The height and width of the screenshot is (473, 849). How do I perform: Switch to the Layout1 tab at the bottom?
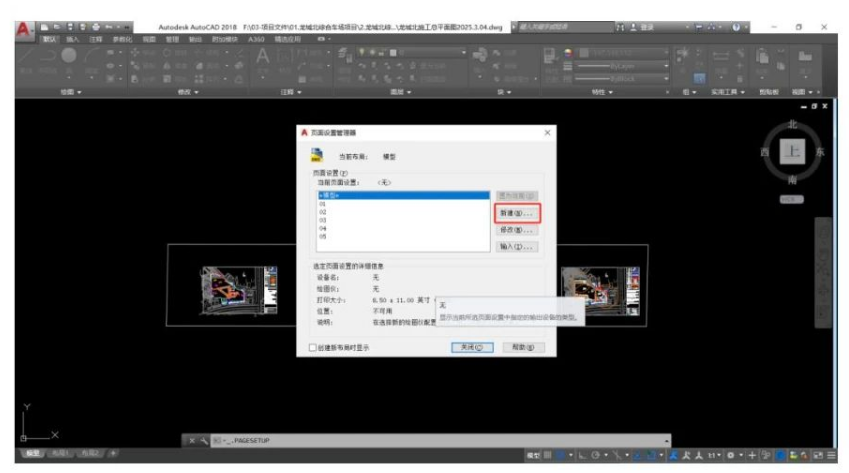pyautogui.click(x=60, y=454)
